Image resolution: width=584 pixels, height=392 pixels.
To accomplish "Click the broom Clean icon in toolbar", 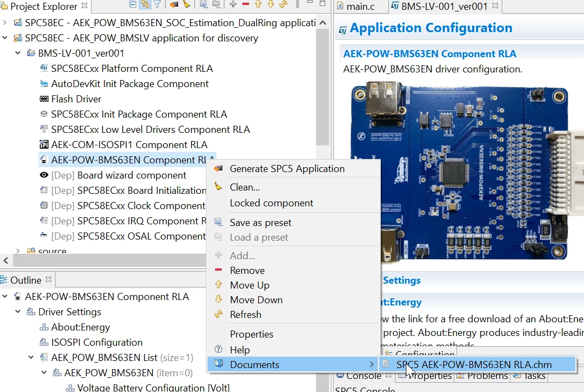I will (187, 4).
